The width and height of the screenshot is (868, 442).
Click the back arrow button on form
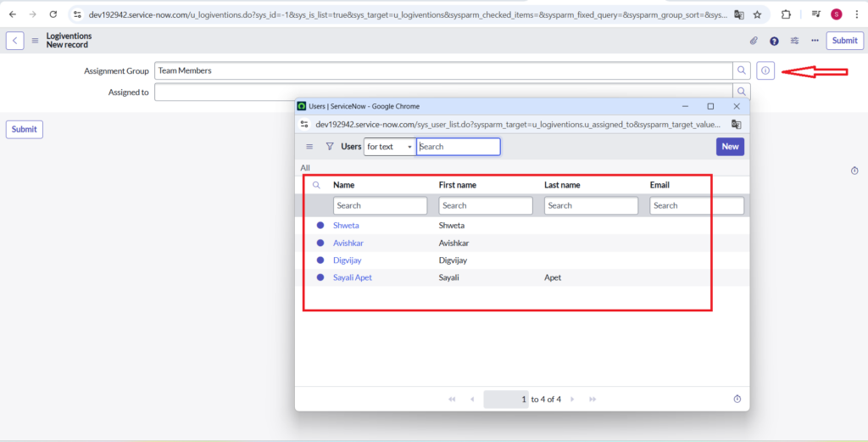coord(15,41)
